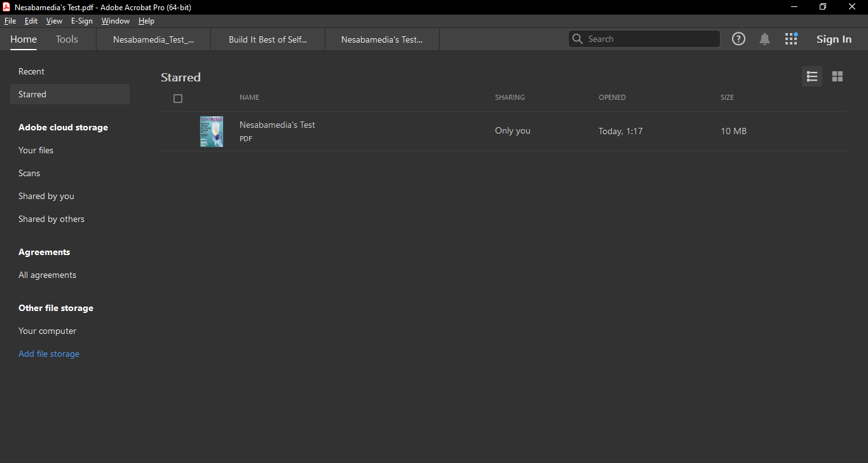Open the Window menu
The image size is (868, 463).
115,21
